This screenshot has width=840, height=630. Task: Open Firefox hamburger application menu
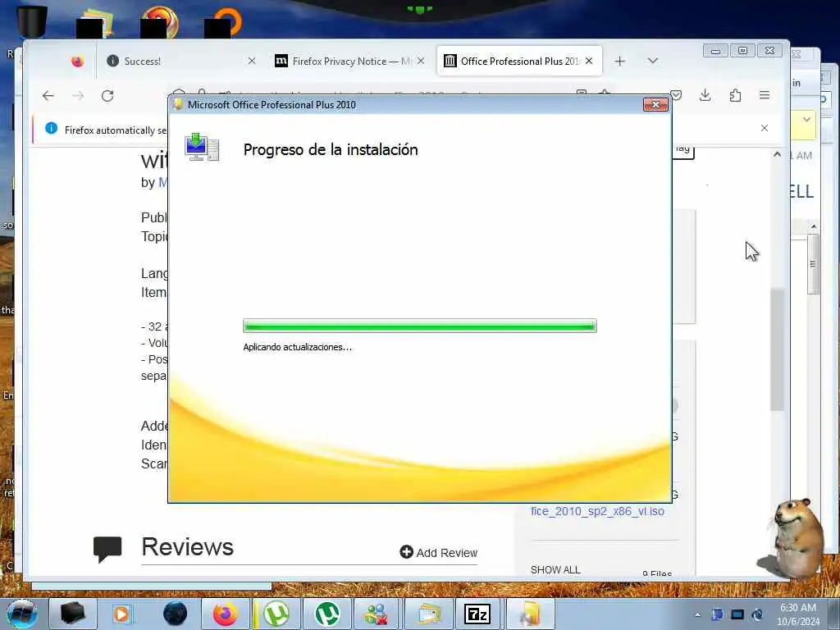click(x=765, y=95)
